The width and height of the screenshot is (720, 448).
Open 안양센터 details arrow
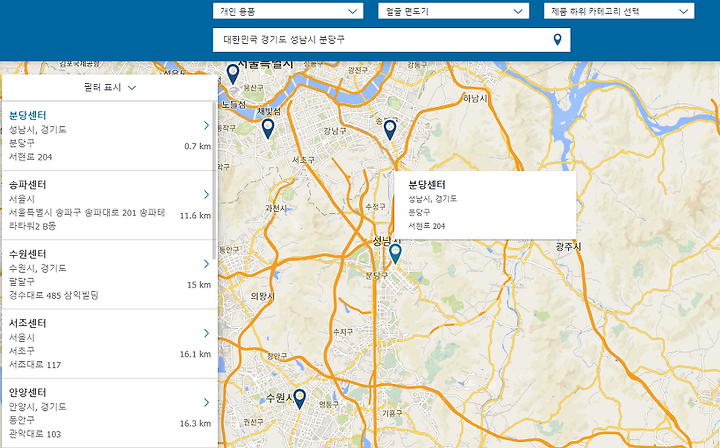click(206, 403)
